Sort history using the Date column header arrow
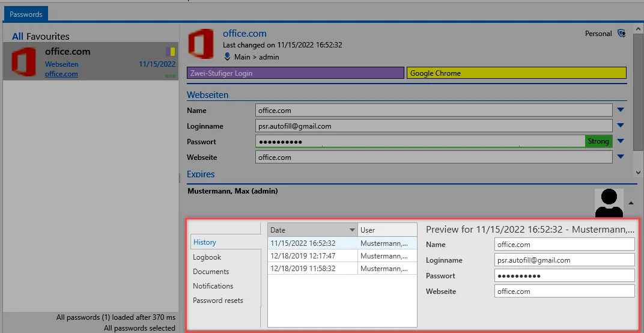This screenshot has width=644, height=333. (x=352, y=230)
